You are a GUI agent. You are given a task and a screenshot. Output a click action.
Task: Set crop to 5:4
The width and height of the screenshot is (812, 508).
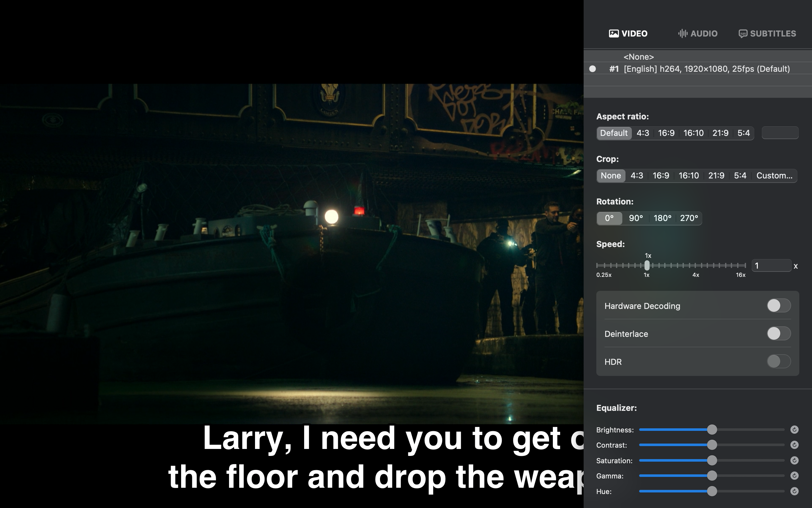tap(740, 176)
